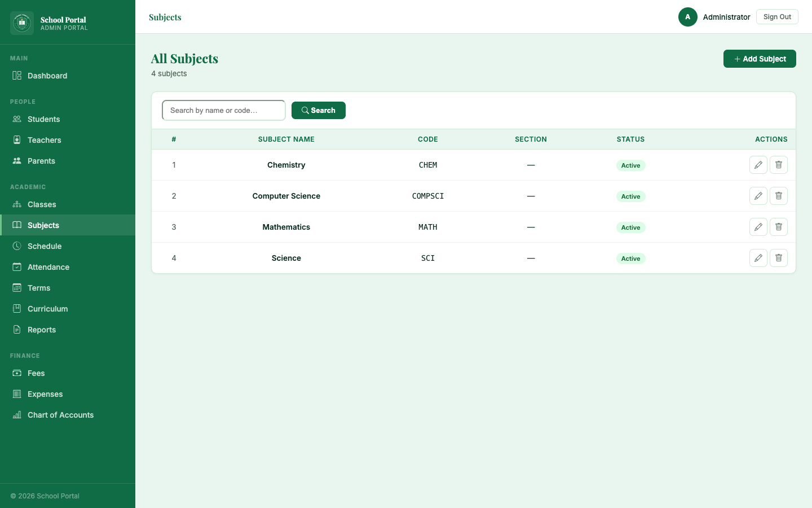Open the Schedule sidebar item
This screenshot has height=508, width=812.
[x=45, y=246]
